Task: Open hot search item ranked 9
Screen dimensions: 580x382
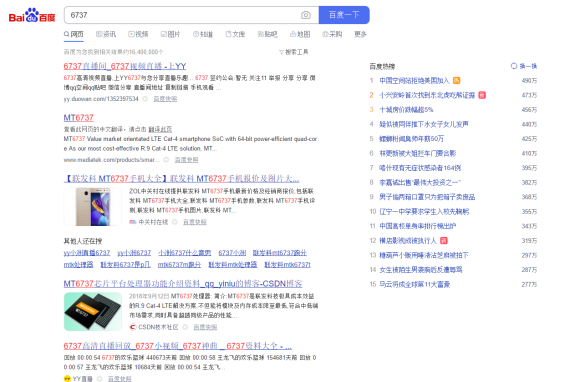Action: (x=427, y=197)
